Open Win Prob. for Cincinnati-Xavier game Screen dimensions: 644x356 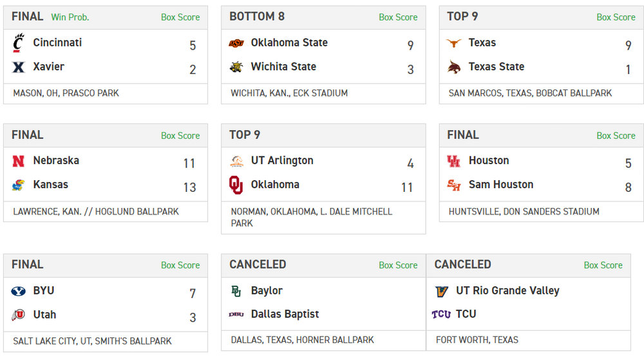(x=70, y=17)
